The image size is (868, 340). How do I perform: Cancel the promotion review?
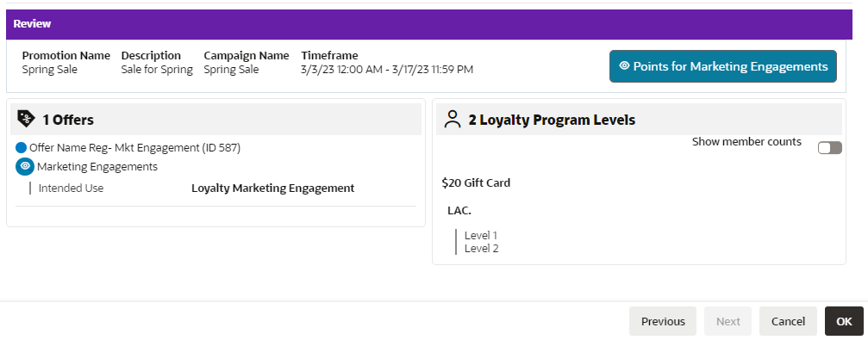click(788, 321)
